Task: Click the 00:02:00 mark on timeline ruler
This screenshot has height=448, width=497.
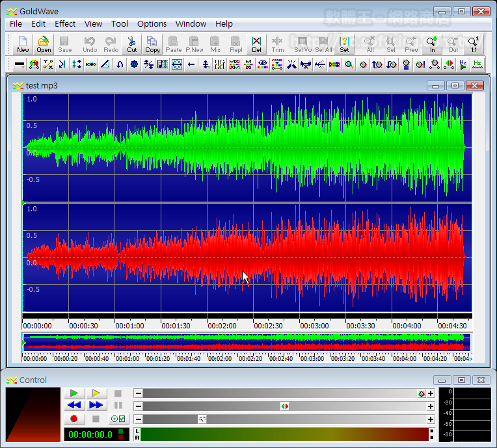Action: (x=222, y=326)
